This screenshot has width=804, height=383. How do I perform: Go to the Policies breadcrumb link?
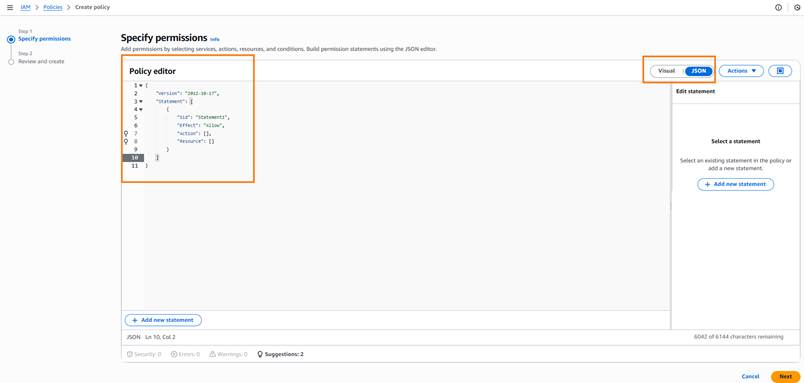point(53,8)
